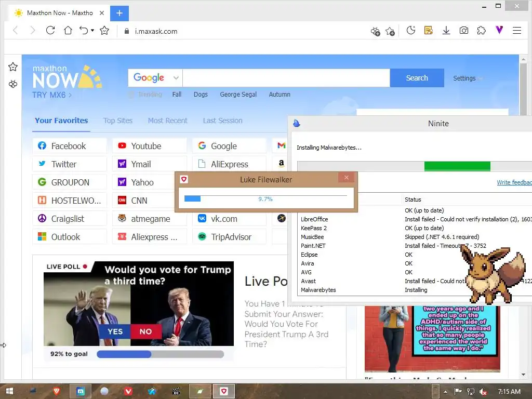532x399 pixels.
Task: Open the extensions puzzle icon
Action: [482, 31]
